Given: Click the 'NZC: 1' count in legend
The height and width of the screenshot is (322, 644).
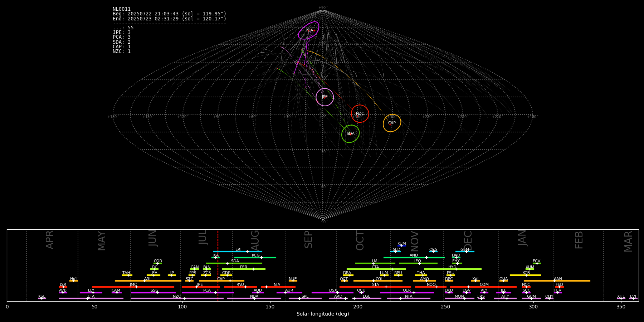Looking at the screenshot, I should pyautogui.click(x=122, y=51).
